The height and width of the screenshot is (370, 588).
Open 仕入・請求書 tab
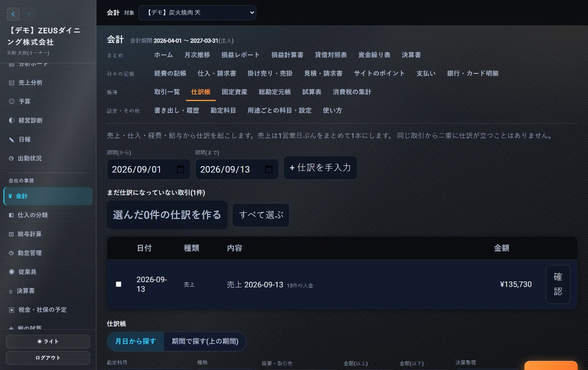click(x=217, y=73)
